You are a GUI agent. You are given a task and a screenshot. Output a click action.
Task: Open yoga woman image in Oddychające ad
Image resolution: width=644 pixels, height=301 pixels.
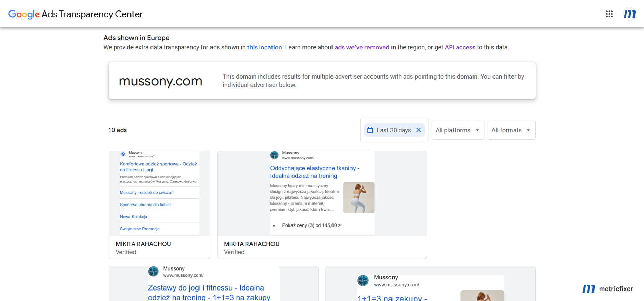359,198
